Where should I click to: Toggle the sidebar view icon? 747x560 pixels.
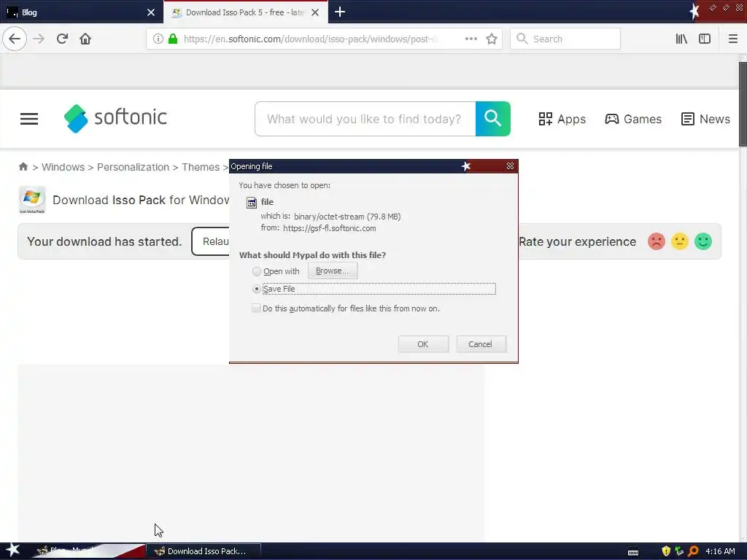[705, 39]
